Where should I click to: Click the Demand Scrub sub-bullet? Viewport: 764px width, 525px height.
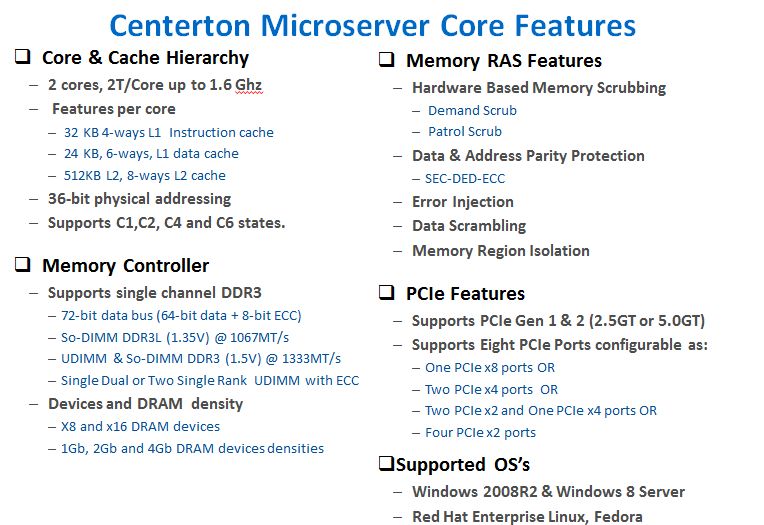click(472, 111)
